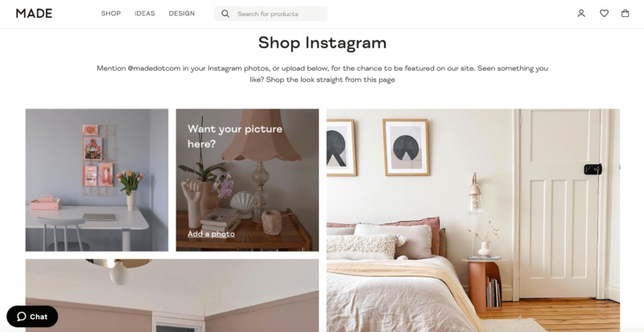The height and width of the screenshot is (332, 644).
Task: Click the Shop Instagram heading
Action: point(322,43)
